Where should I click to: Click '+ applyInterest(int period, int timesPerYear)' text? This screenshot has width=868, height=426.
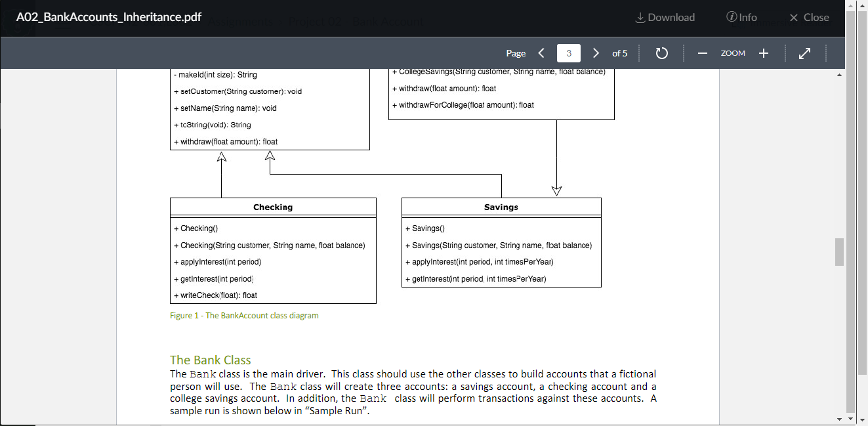point(479,262)
